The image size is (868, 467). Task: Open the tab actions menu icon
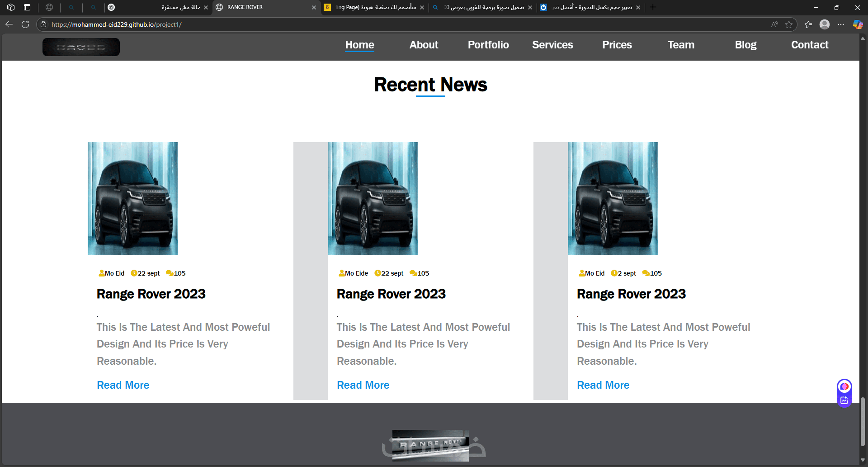(x=27, y=7)
